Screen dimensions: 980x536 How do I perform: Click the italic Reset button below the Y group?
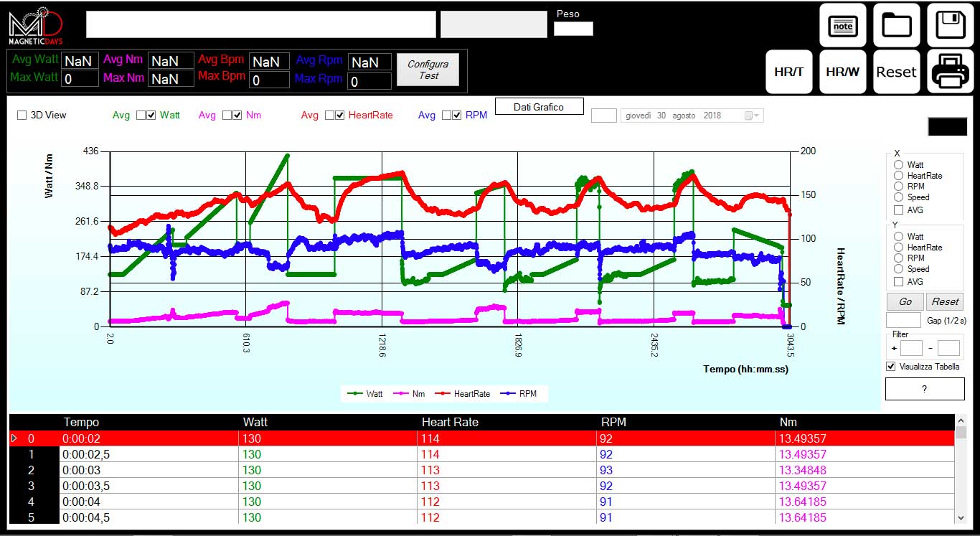pyautogui.click(x=945, y=301)
